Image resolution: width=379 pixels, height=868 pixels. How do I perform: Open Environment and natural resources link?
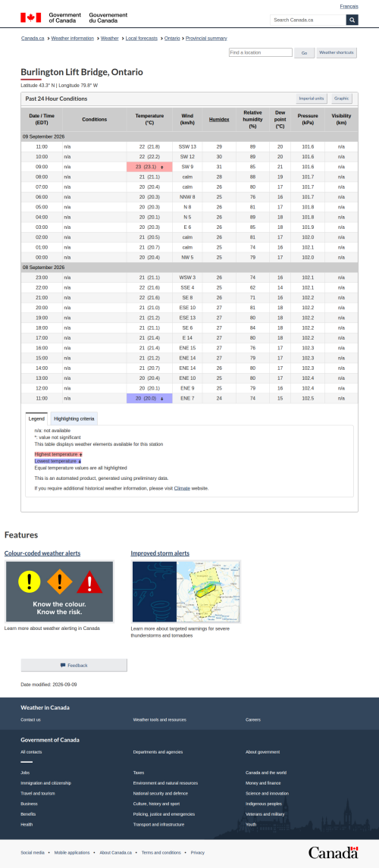[165, 783]
